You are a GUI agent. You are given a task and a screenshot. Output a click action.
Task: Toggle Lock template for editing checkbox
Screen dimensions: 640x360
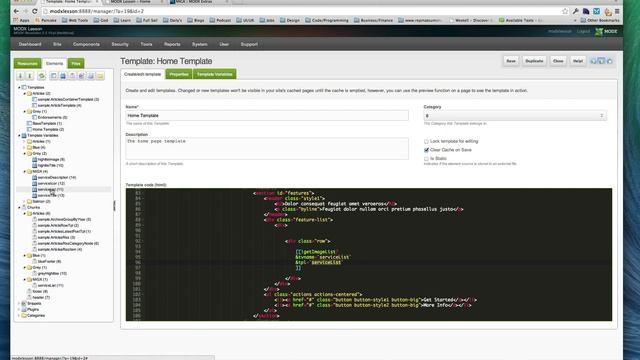coord(426,142)
